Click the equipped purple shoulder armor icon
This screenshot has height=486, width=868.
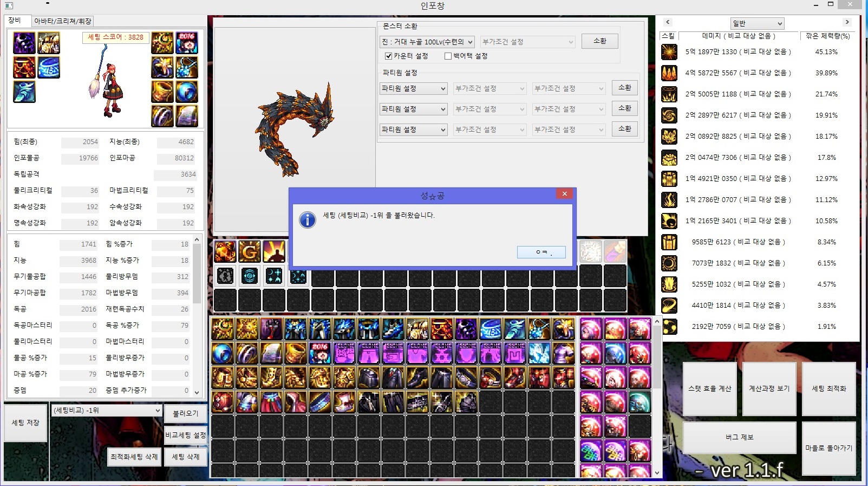[24, 43]
